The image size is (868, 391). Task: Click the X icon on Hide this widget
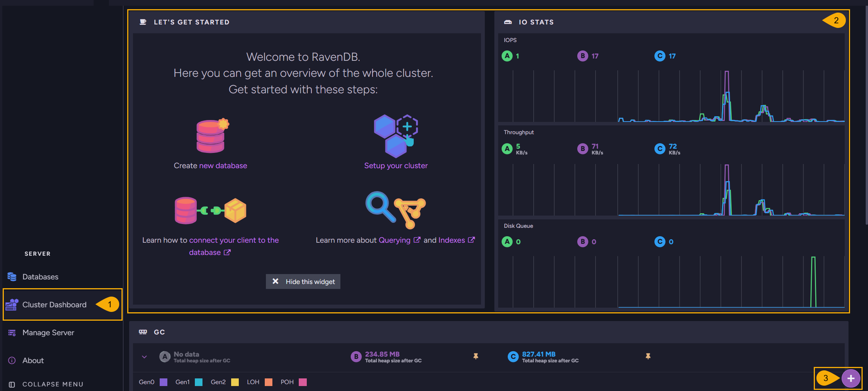[x=275, y=281]
